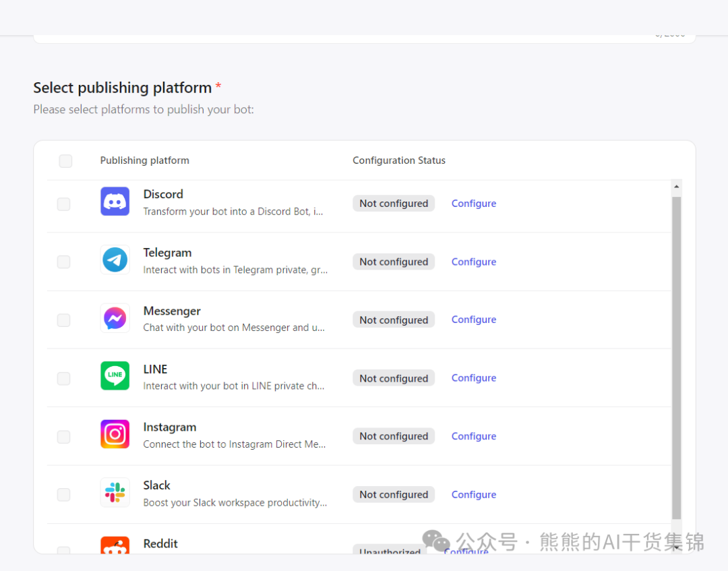Screen dimensions: 728x571
Task: Click the Instagram camera icon
Action: [x=115, y=434]
